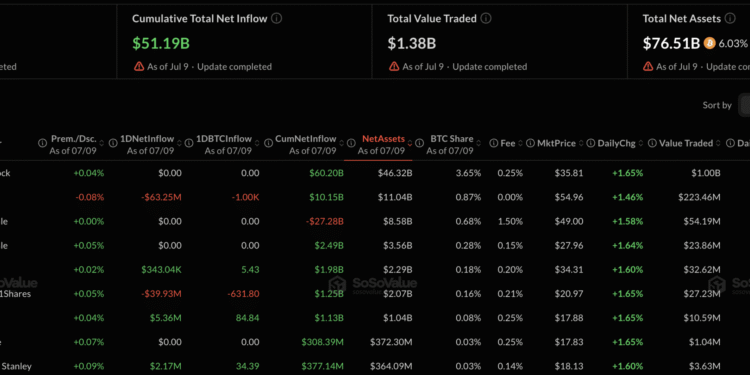Select the -0.08% premium discount cell
The image size is (750, 375).
coord(89,197)
